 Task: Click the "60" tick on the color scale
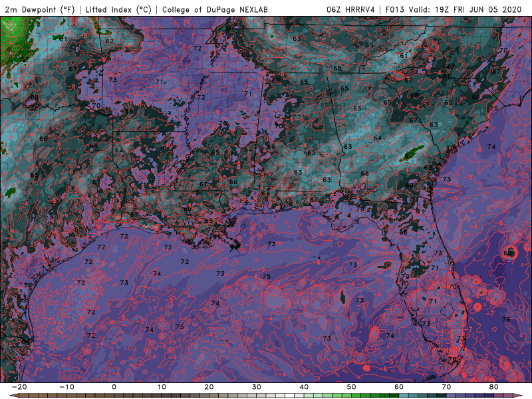pyautogui.click(x=399, y=387)
